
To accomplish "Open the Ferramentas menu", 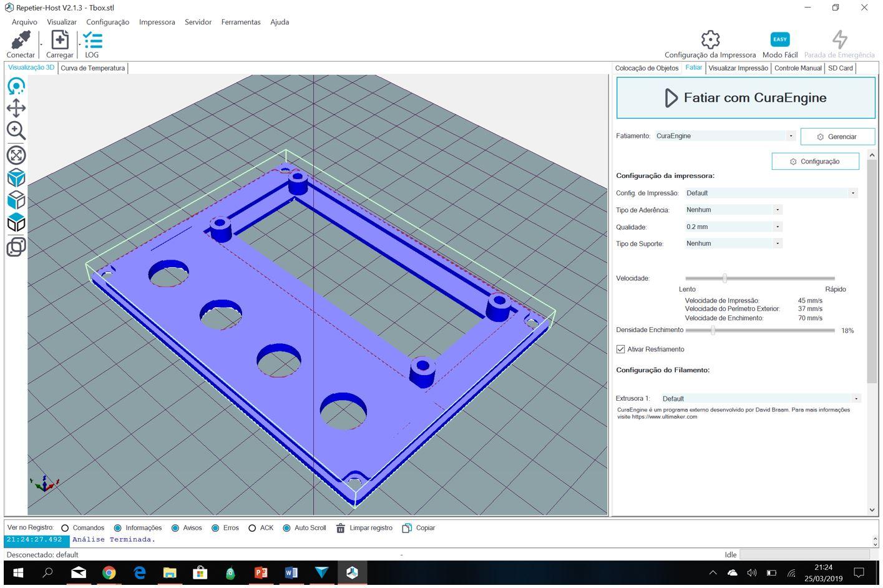I will [x=241, y=22].
